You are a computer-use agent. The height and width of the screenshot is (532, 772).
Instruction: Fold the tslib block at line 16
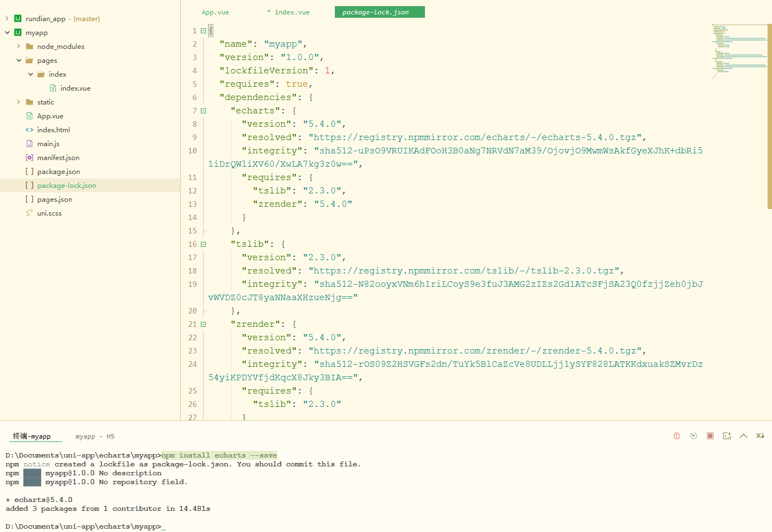pyautogui.click(x=203, y=244)
